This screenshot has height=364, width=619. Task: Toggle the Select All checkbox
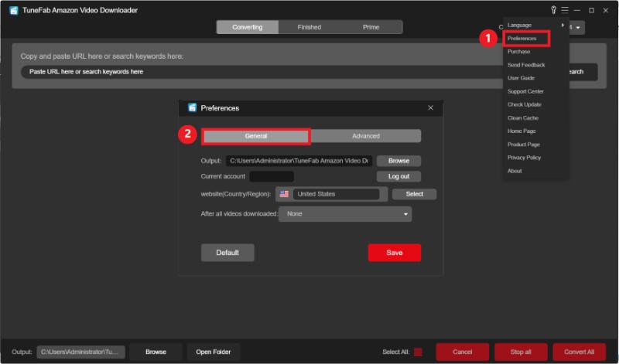(x=418, y=352)
